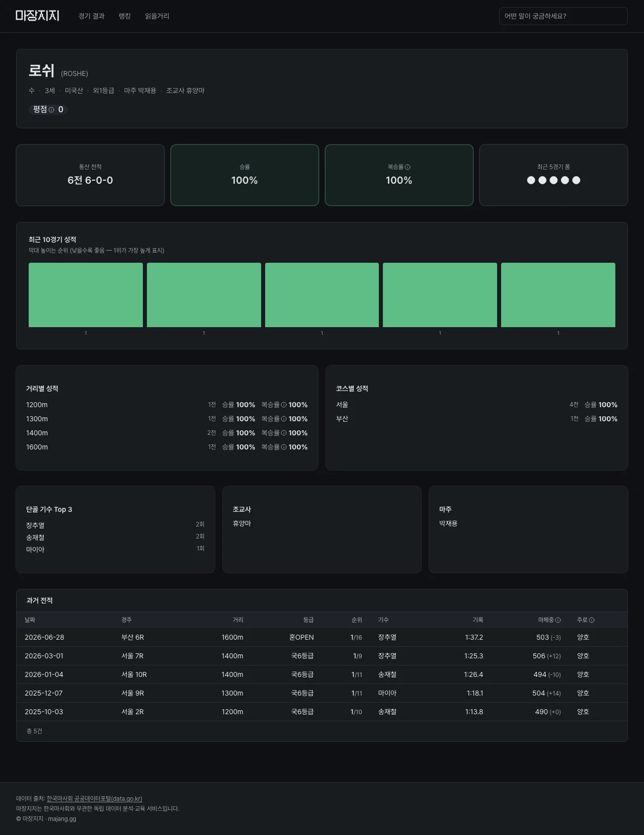Click the info icon next to 주로 header
Viewport: 644px width, 835px height.
coord(592,620)
